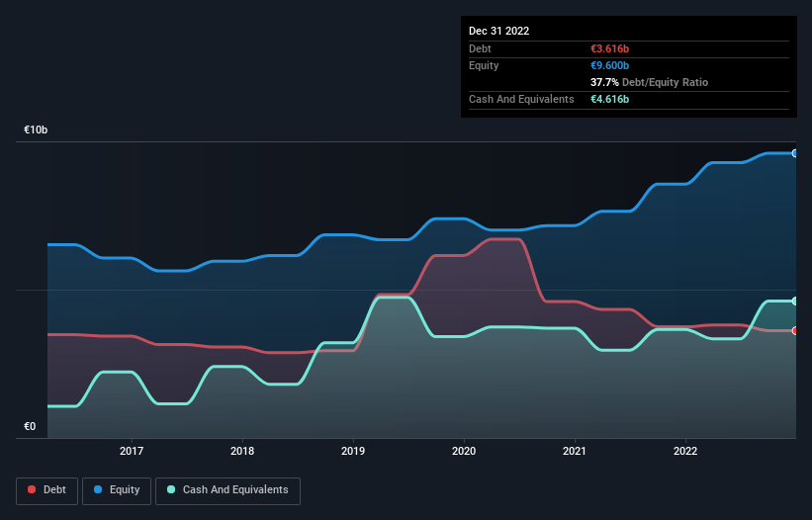The image size is (812, 520).
Task: Click the €9.600b equity value
Action: [x=609, y=65]
